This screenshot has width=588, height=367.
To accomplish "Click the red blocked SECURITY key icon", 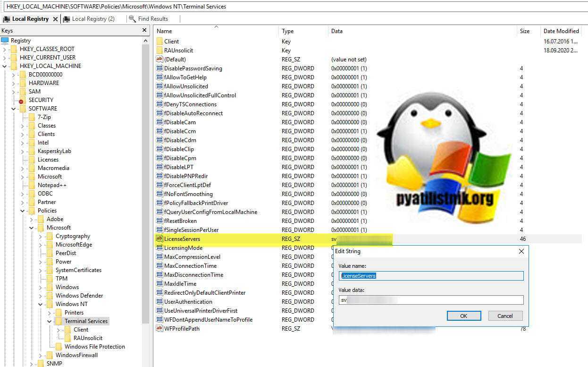I will pyautogui.click(x=21, y=101).
